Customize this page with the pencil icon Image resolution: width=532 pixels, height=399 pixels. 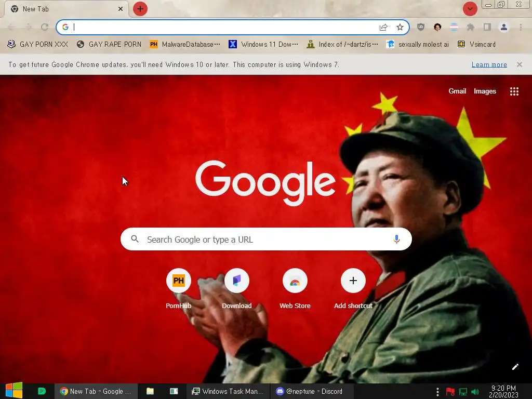tap(515, 367)
